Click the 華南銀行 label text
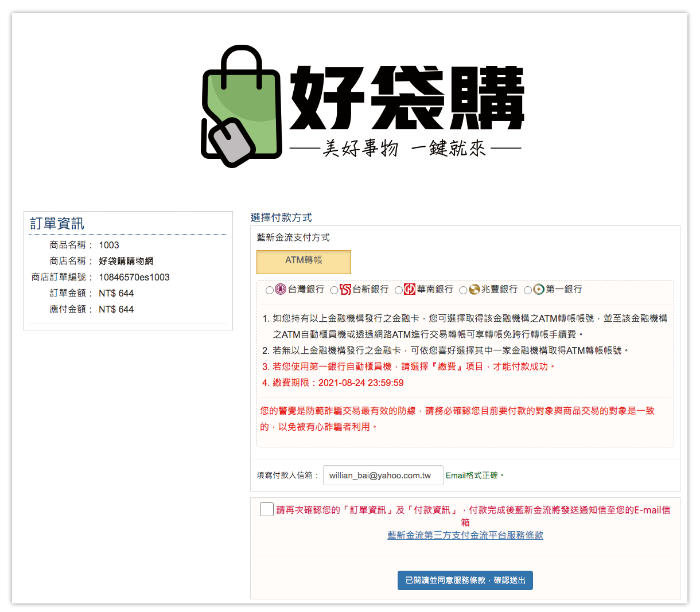The height and width of the screenshot is (612, 700). (x=435, y=290)
